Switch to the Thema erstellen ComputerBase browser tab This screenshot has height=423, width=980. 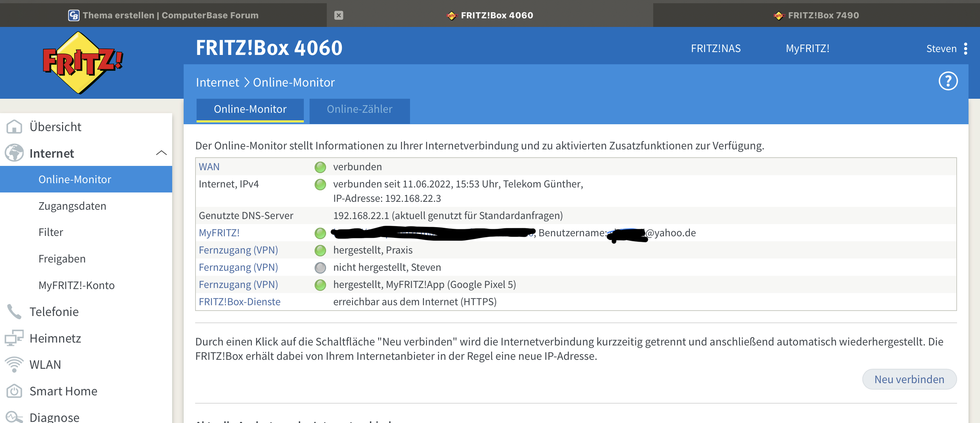tap(163, 15)
